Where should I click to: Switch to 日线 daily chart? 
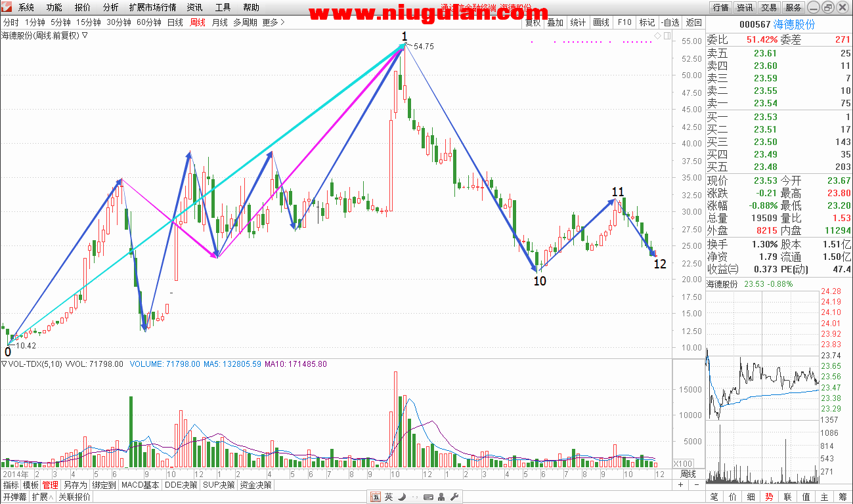175,22
